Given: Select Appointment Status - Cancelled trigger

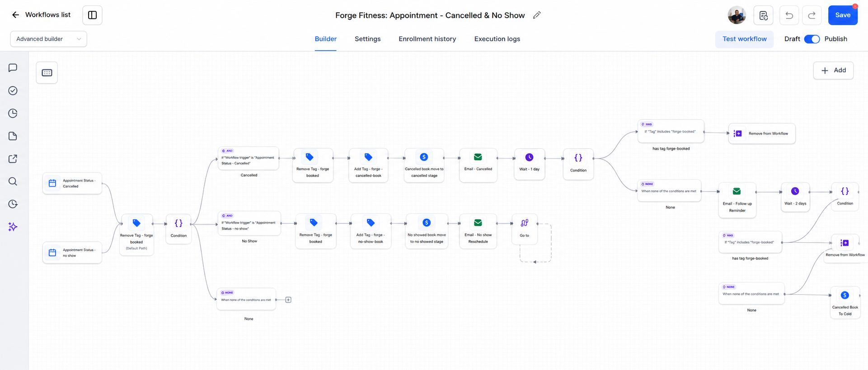Looking at the screenshot, I should click(x=72, y=183).
